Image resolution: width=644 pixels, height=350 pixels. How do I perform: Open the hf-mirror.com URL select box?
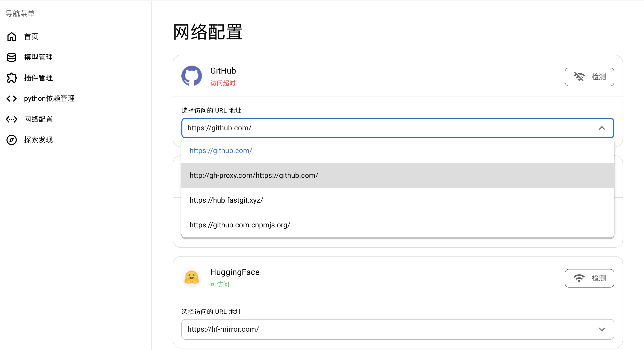(398, 329)
